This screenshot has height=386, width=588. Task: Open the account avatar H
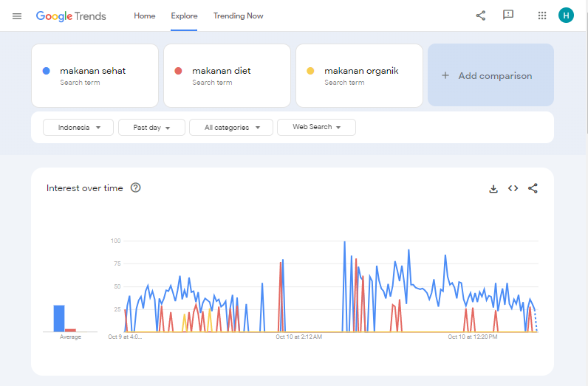click(566, 15)
